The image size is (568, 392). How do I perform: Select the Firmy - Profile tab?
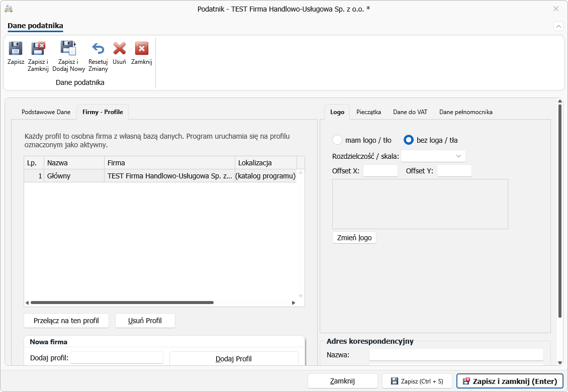(x=103, y=112)
